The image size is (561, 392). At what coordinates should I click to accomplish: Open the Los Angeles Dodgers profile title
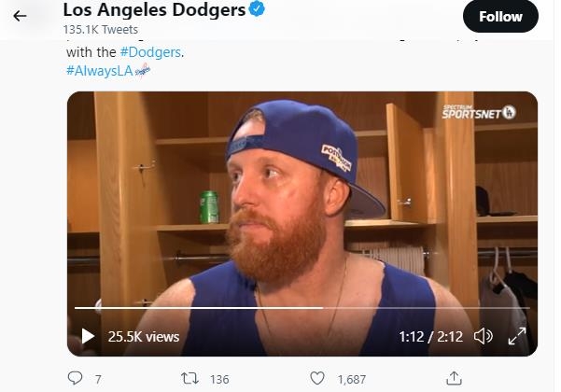(x=154, y=11)
